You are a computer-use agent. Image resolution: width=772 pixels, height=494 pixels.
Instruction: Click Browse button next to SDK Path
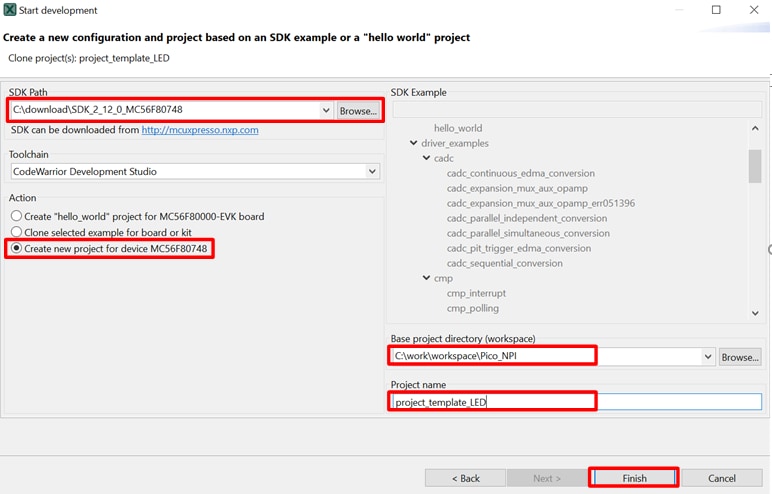coord(358,111)
